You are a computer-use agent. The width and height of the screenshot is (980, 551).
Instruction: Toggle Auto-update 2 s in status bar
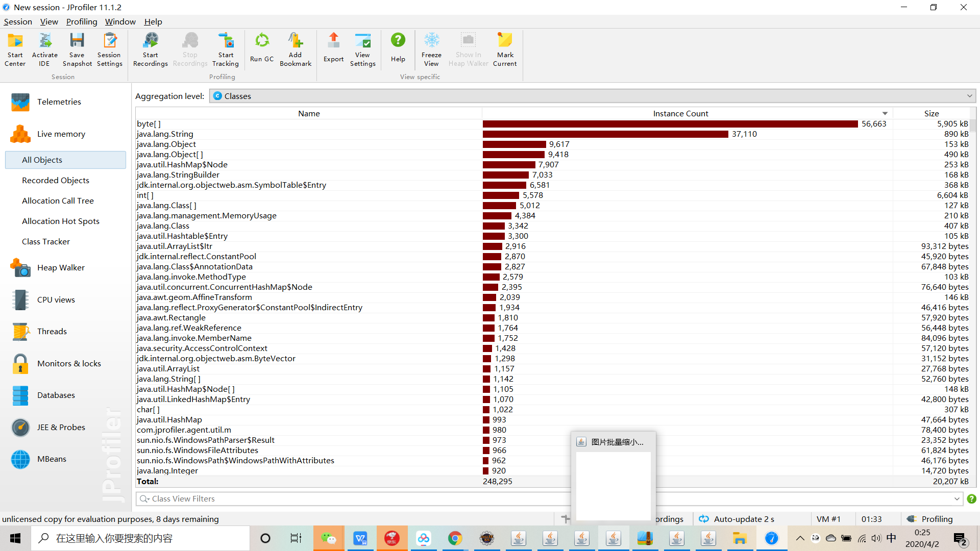737,519
